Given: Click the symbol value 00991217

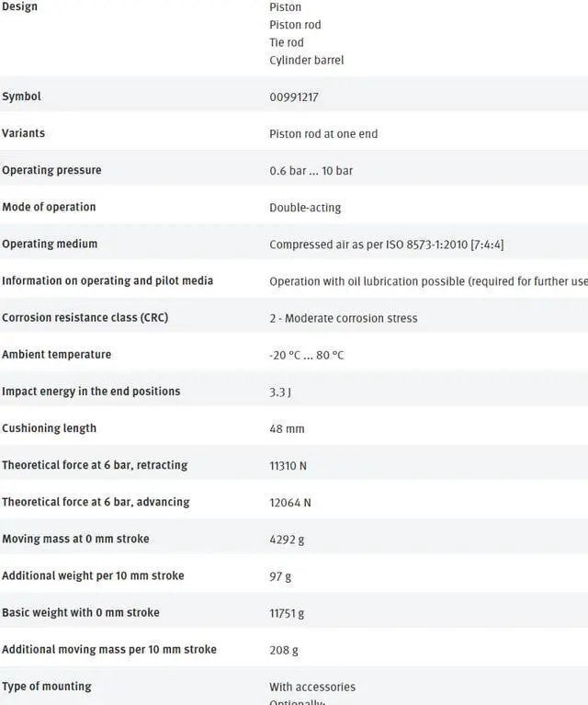Looking at the screenshot, I should 294,97.
